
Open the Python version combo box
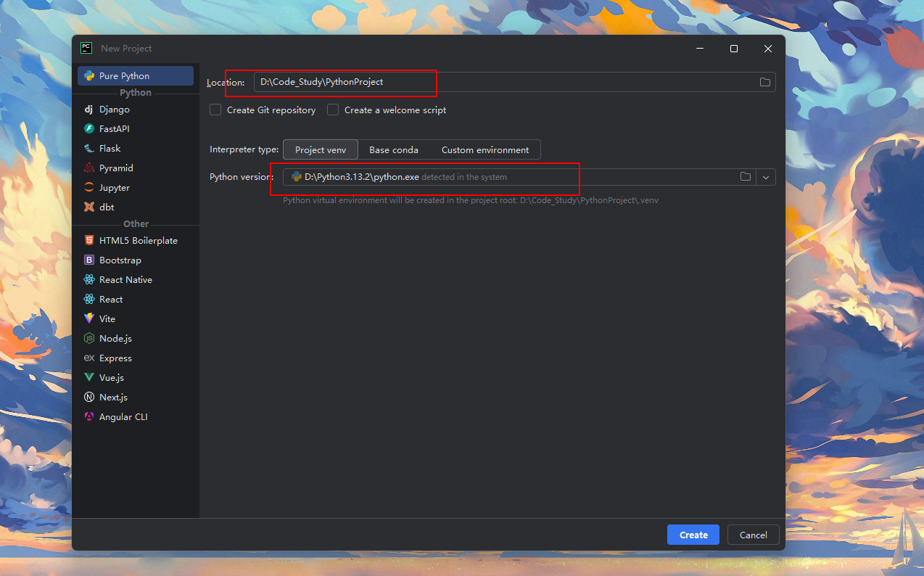508,177
